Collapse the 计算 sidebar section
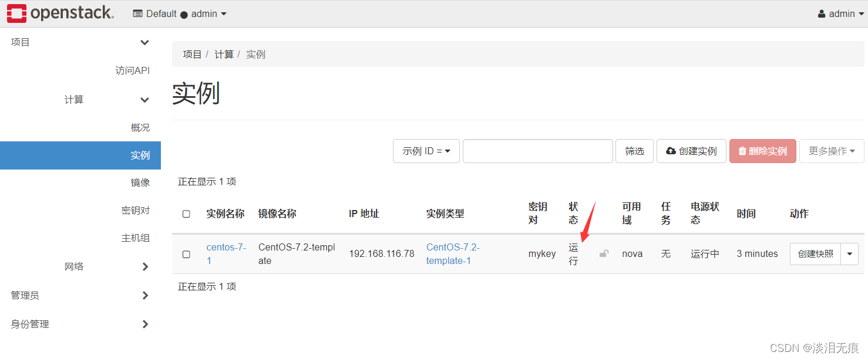The image size is (868, 359). pyautogui.click(x=107, y=100)
